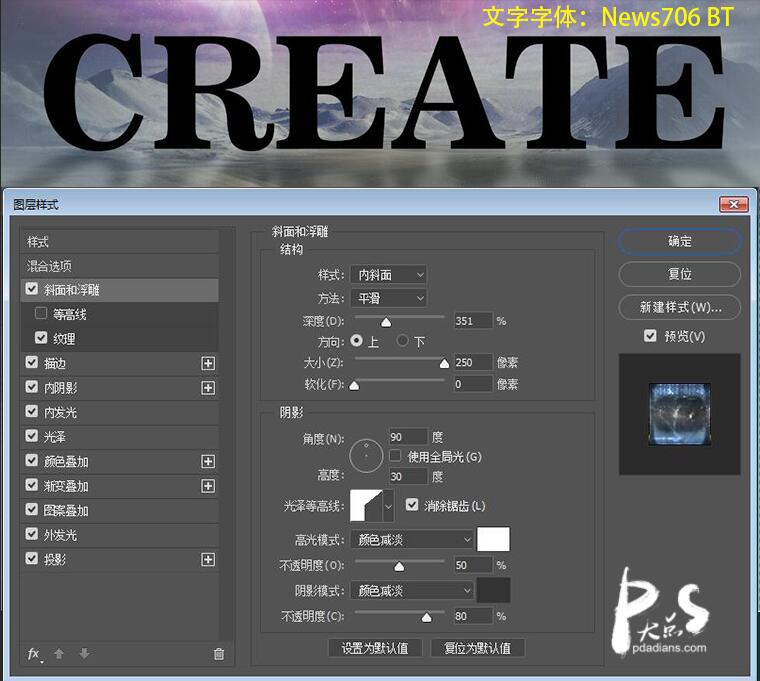Click the highlight opacity field showing 50
This screenshot has height=681, width=760.
(x=473, y=565)
